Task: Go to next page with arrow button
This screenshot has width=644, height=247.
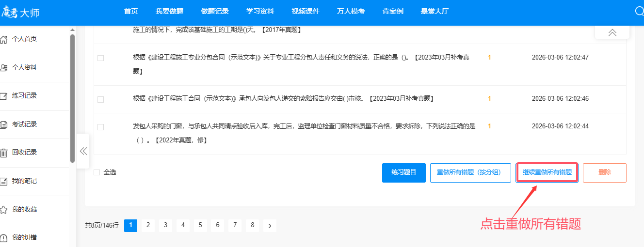Action: coord(270,225)
